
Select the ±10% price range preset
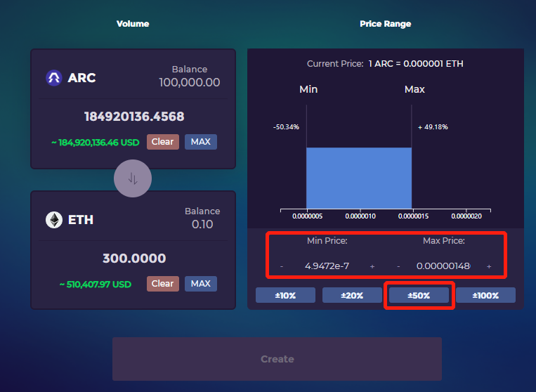pos(285,296)
